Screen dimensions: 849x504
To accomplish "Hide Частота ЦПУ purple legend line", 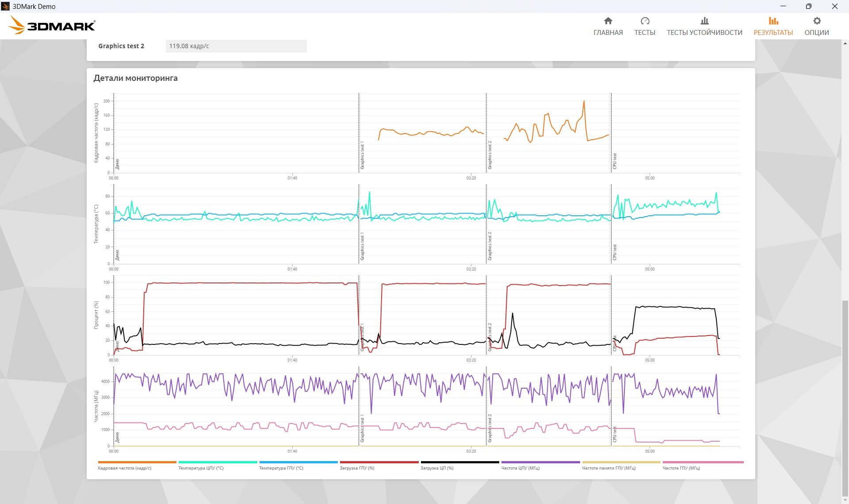I will (540, 462).
